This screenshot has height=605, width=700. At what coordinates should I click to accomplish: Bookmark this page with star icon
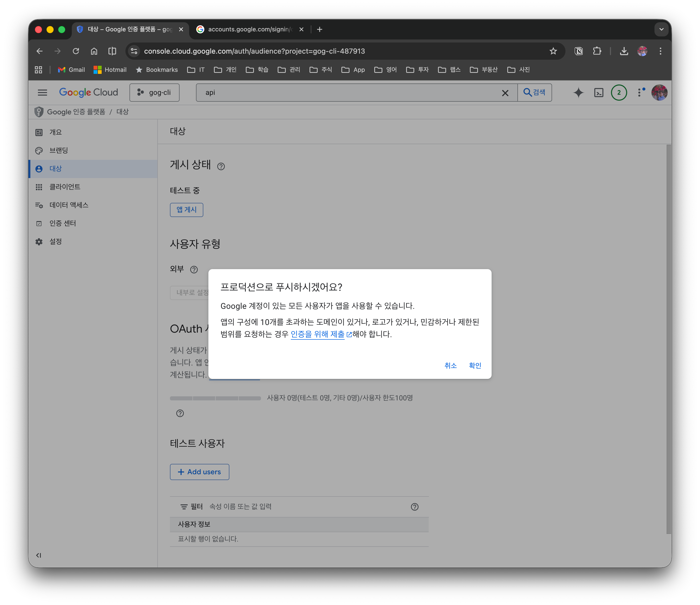[553, 51]
